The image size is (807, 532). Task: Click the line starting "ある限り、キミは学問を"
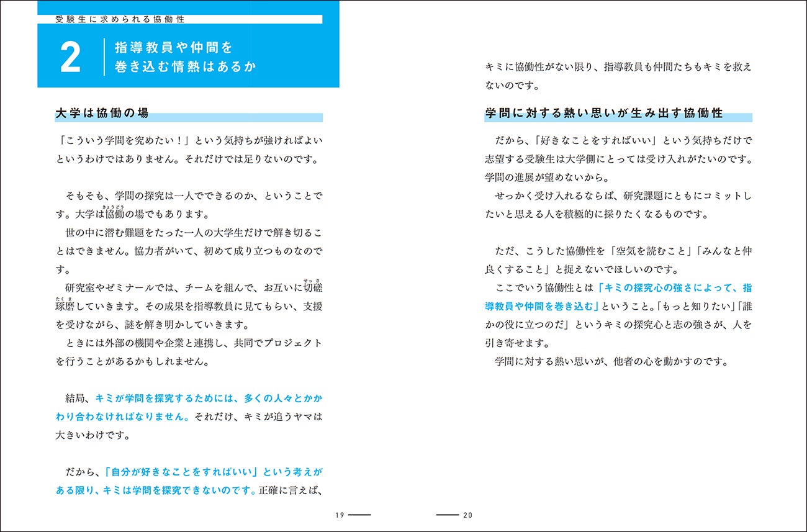tap(189, 490)
